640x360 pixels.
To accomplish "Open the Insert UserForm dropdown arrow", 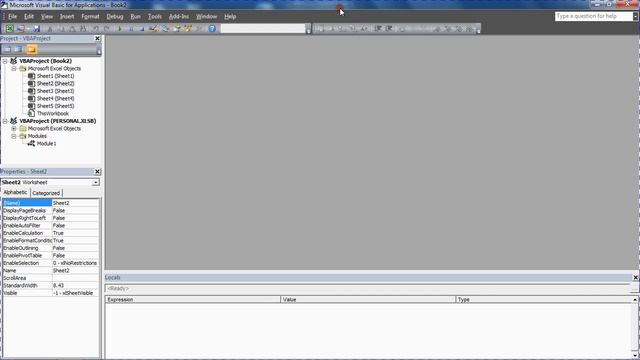I will pyautogui.click(x=28, y=29).
